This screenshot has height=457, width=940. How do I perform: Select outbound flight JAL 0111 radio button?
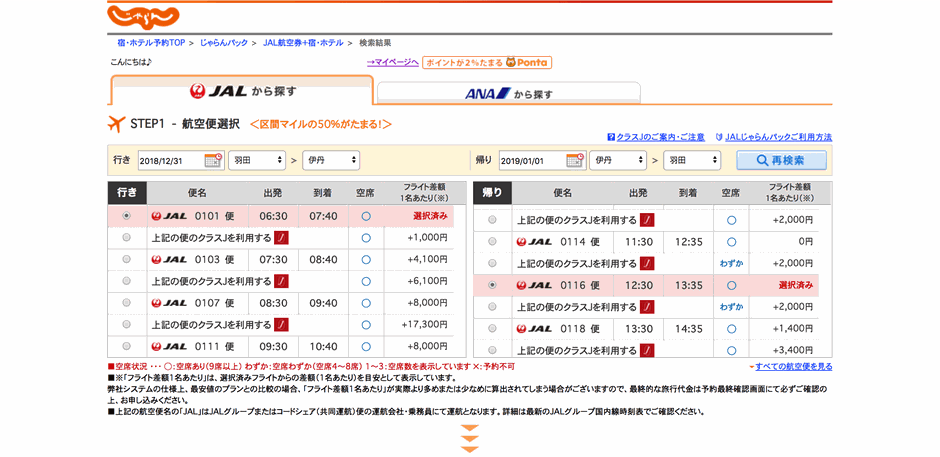(126, 346)
